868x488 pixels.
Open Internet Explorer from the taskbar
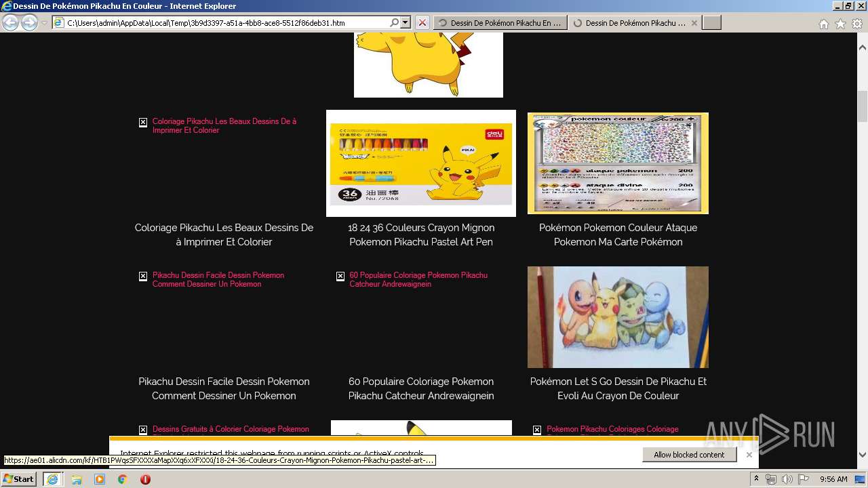[x=52, y=479]
